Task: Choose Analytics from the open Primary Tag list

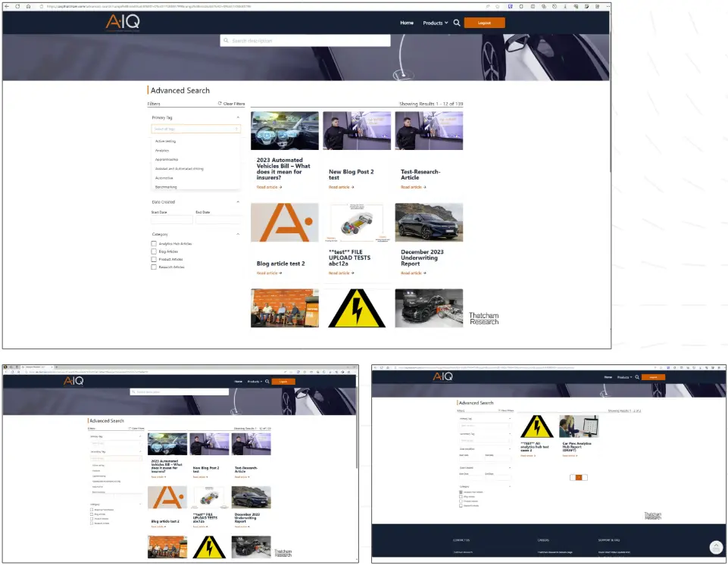Action: 162,151
